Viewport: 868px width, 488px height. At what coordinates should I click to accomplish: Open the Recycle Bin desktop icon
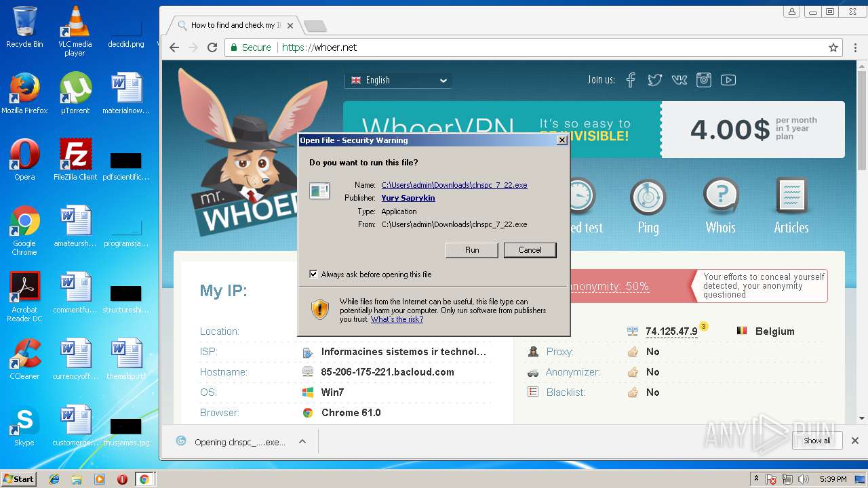pyautogui.click(x=24, y=27)
